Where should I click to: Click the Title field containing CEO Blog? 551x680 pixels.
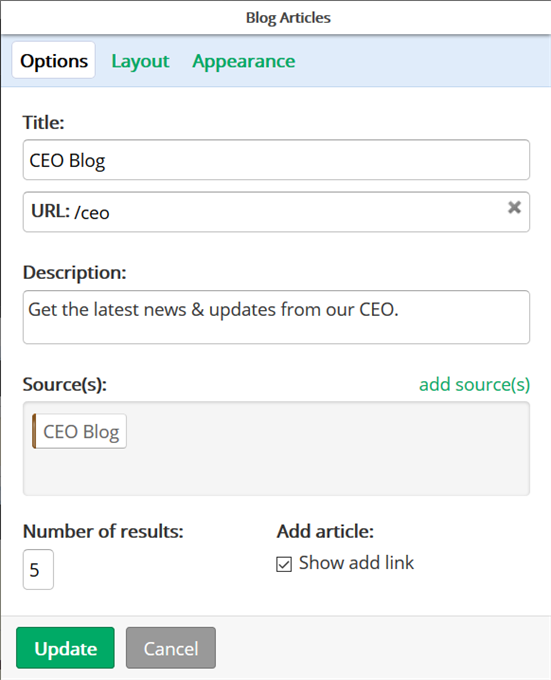tap(276, 160)
